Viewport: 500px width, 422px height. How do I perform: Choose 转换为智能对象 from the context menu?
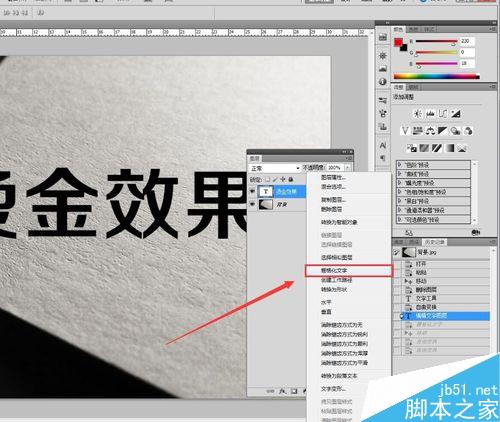pos(349,222)
